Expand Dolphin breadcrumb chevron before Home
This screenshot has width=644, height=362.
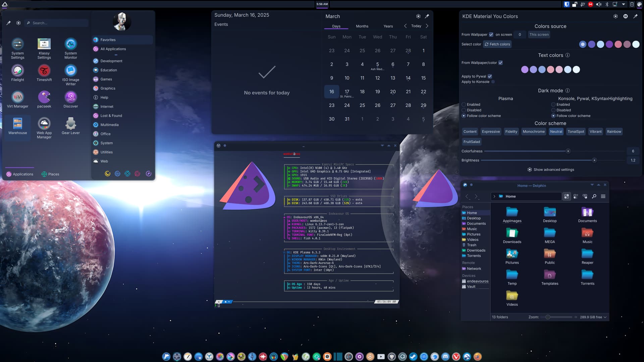494,196
